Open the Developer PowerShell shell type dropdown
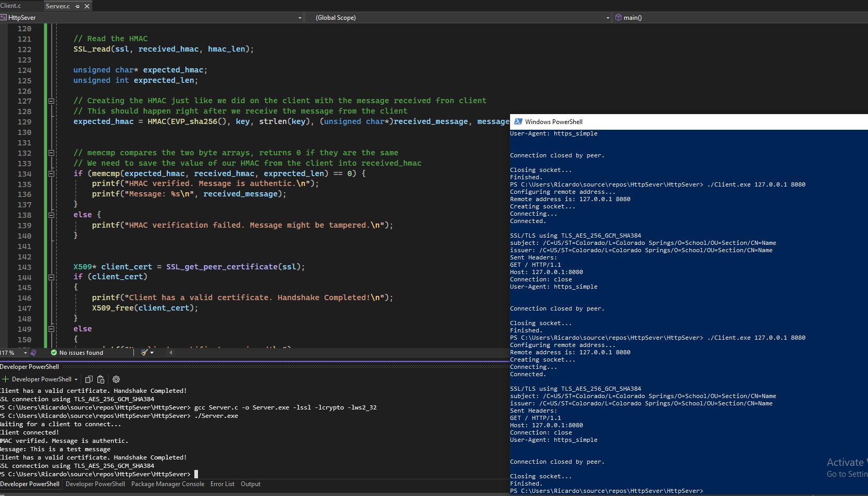The width and height of the screenshot is (868, 496). pos(76,379)
